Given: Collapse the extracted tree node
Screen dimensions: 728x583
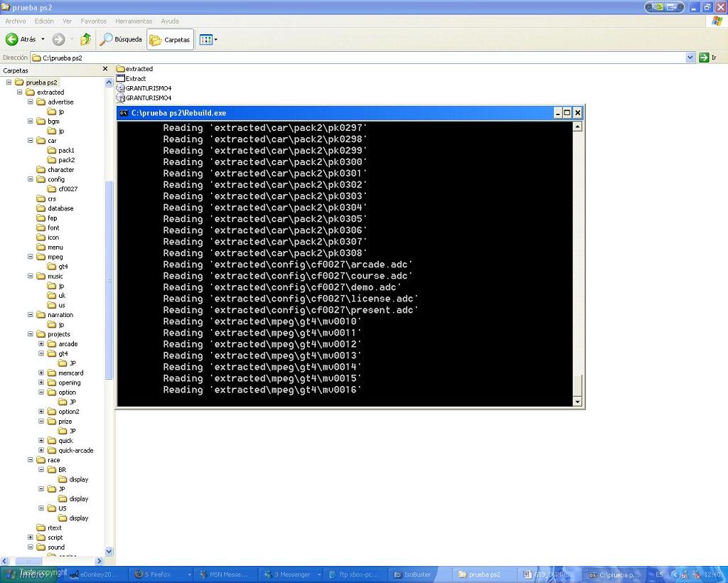Looking at the screenshot, I should (x=19, y=92).
